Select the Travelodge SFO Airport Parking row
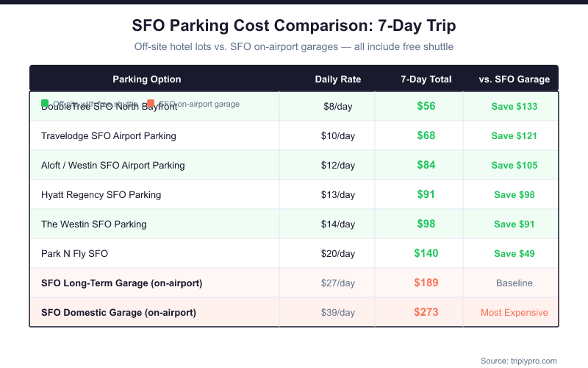The width and height of the screenshot is (588, 368). pos(109,136)
